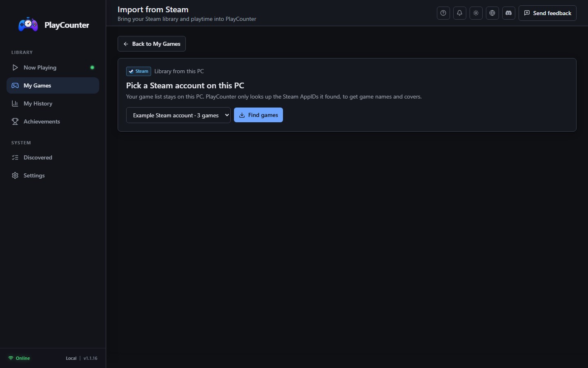The width and height of the screenshot is (588, 368).
Task: Open My History in sidebar
Action: (53, 103)
